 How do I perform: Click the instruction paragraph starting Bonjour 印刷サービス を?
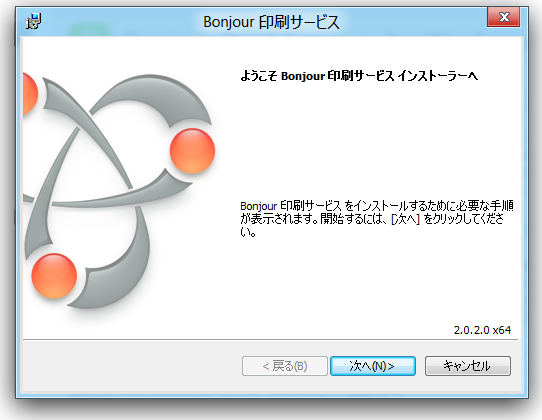[x=377, y=218]
